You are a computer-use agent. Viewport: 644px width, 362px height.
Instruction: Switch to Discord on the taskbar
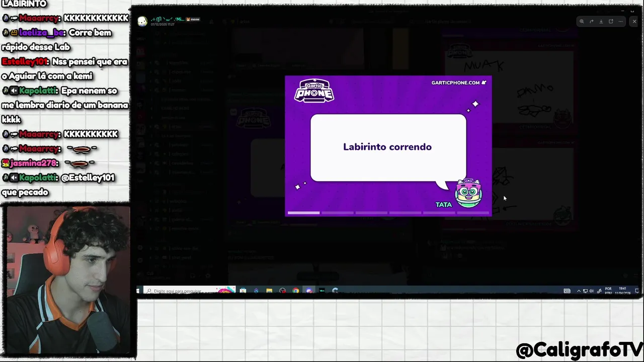(x=309, y=291)
